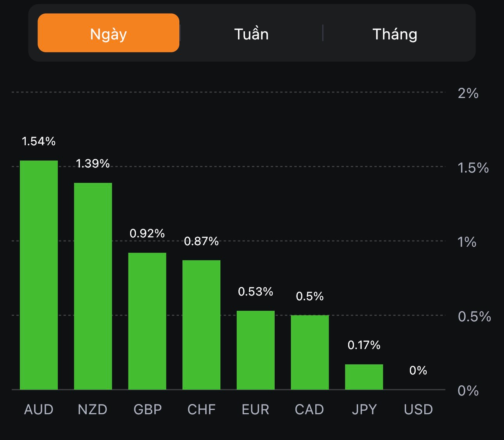Viewport: 504px width, 440px height.
Task: Open the Tháng timeframe tab
Action: pos(395,34)
